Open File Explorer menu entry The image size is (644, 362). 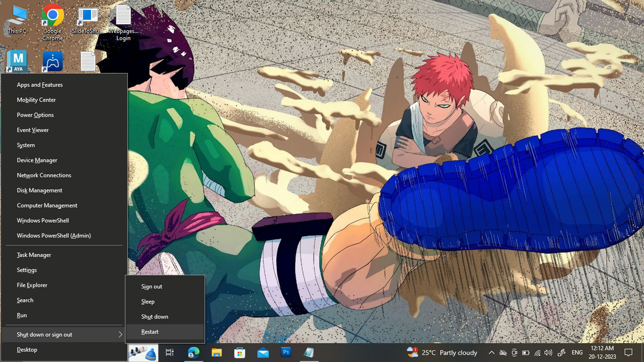pyautogui.click(x=64, y=285)
